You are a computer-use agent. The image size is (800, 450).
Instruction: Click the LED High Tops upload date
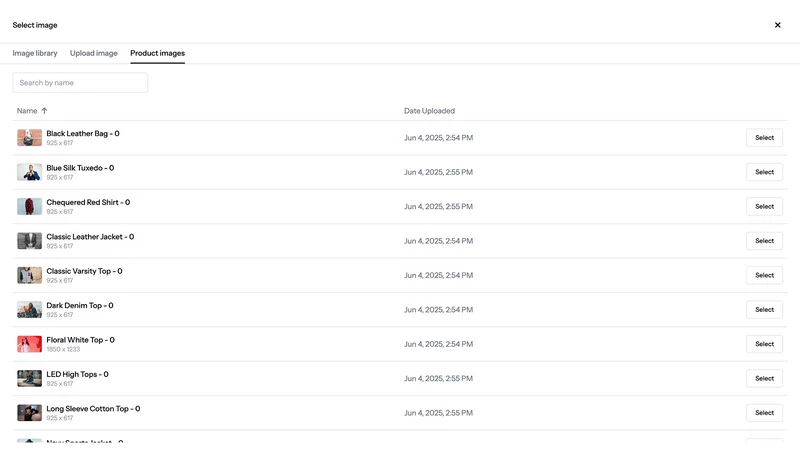438,379
